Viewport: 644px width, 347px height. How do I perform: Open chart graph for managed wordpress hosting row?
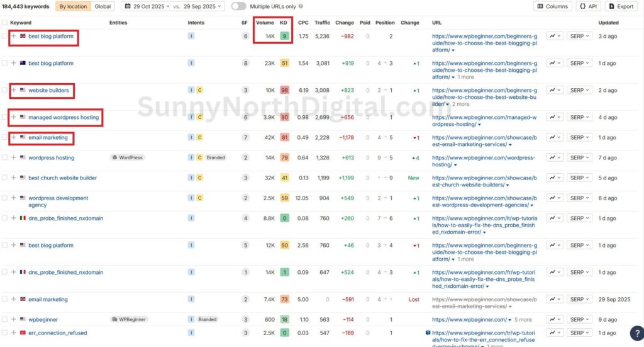[555, 117]
